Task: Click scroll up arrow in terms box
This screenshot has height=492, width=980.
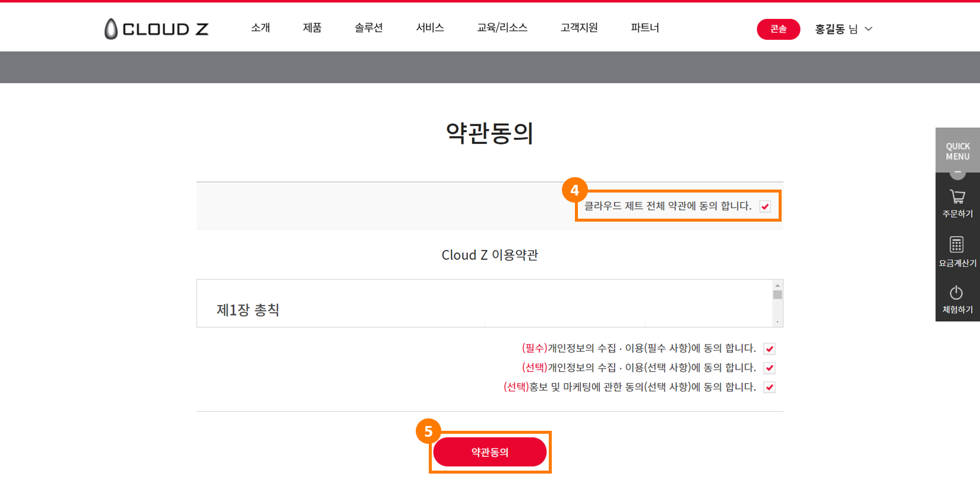Action: [777, 285]
